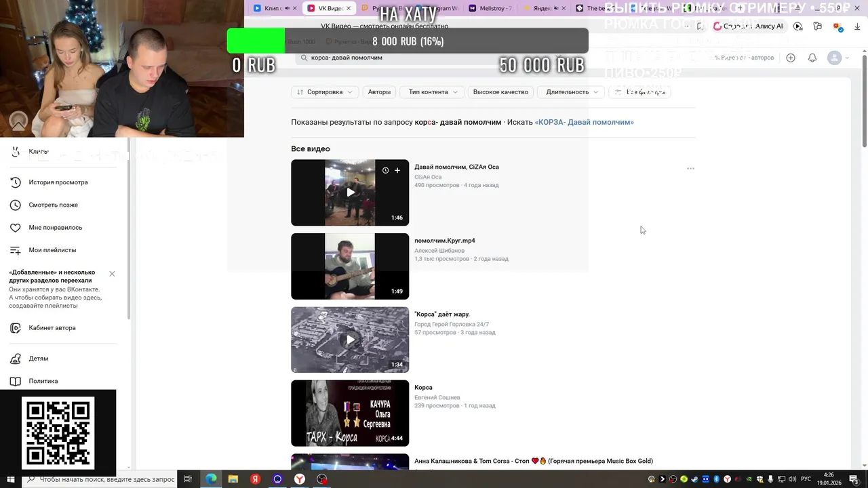Click the all filters button
Image resolution: width=868 pixels, height=488 pixels.
[639, 92]
